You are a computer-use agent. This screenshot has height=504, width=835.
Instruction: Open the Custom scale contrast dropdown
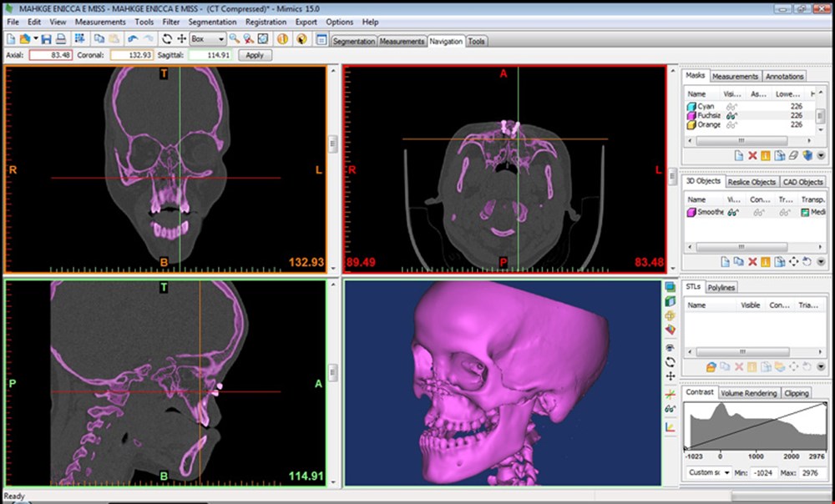point(709,472)
